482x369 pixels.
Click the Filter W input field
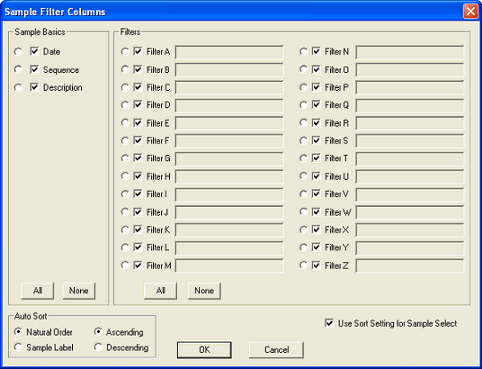tap(410, 212)
